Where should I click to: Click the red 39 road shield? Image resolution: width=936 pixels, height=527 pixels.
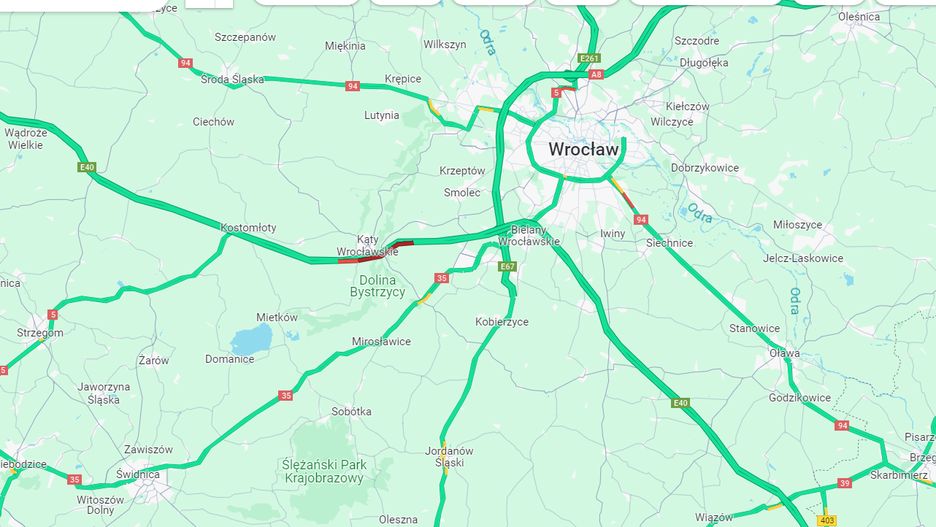(844, 483)
